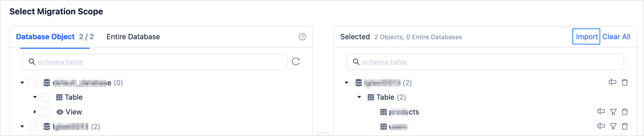The image size is (644, 136).
Task: Check the View checkbox
Action: coord(45,112)
